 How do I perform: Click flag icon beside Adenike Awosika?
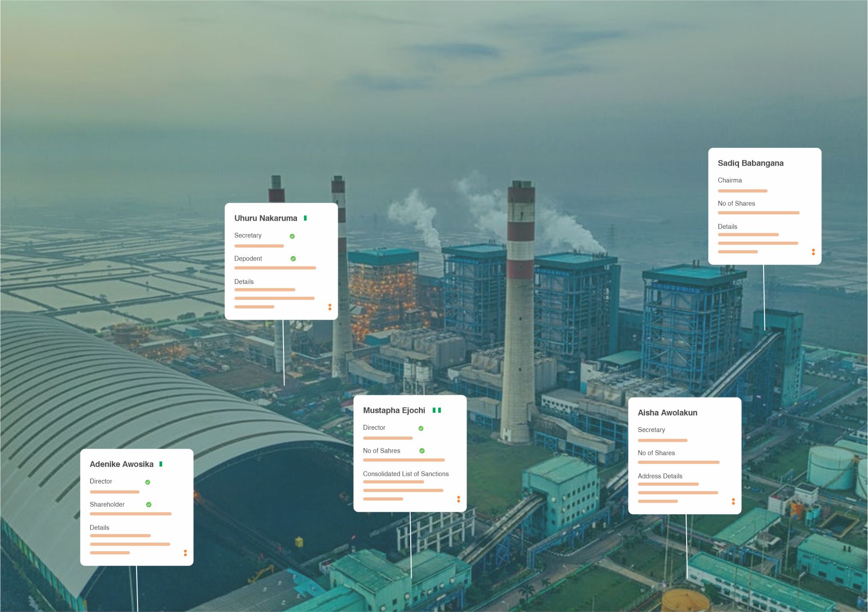click(x=161, y=464)
